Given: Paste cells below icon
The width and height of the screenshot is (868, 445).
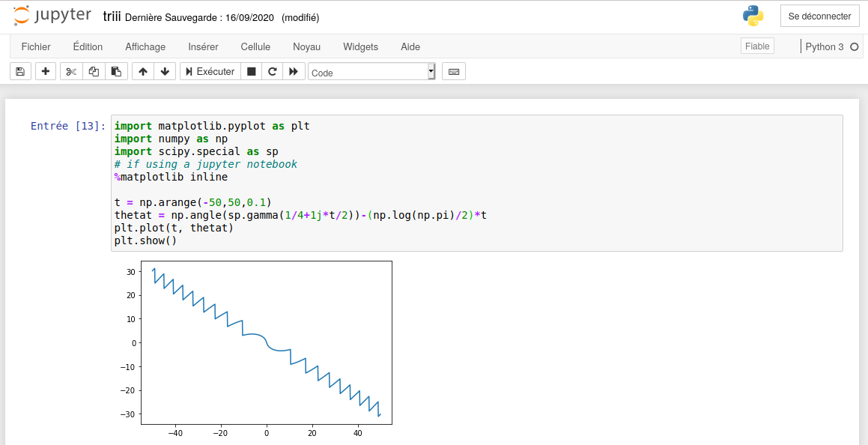Looking at the screenshot, I should point(116,72).
